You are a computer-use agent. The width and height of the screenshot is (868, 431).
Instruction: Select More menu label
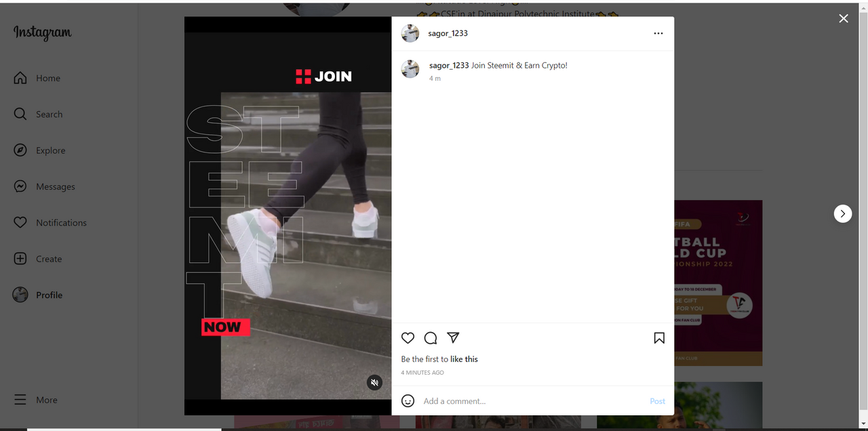47,400
